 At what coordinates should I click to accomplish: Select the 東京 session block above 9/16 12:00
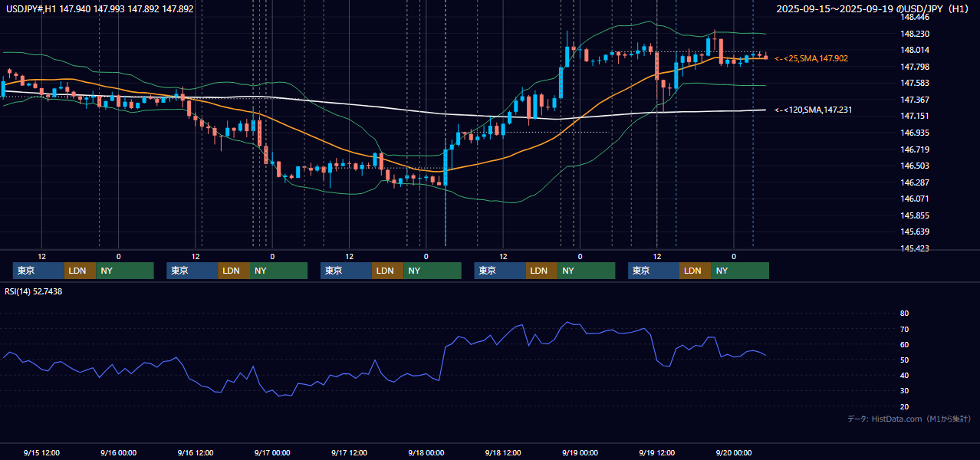(192, 271)
